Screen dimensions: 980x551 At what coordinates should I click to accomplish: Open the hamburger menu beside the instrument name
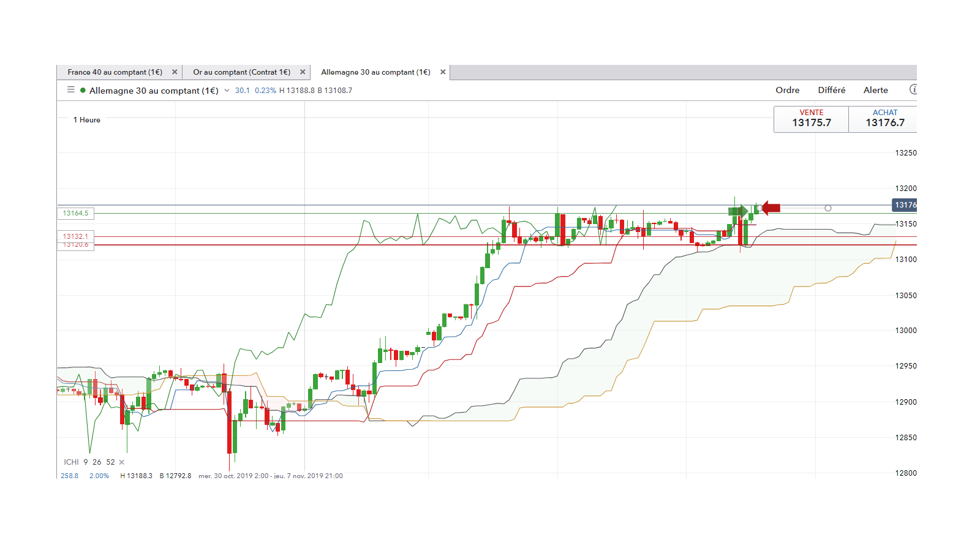point(71,90)
